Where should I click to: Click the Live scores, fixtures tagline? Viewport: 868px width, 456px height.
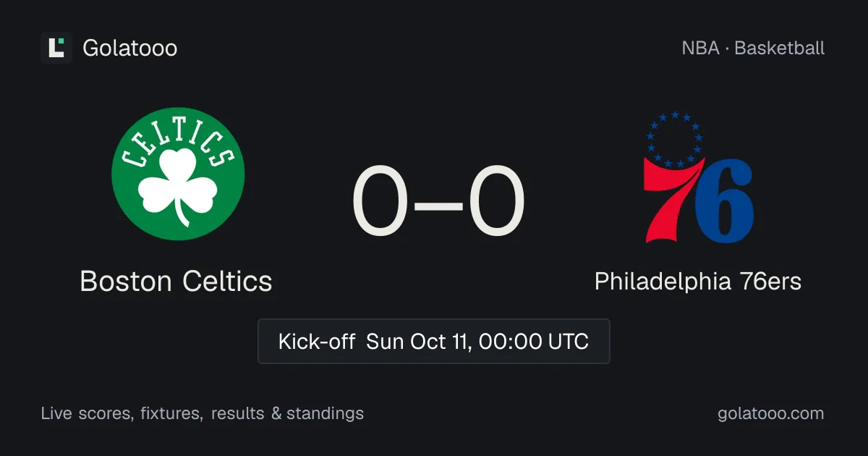pyautogui.click(x=122, y=413)
